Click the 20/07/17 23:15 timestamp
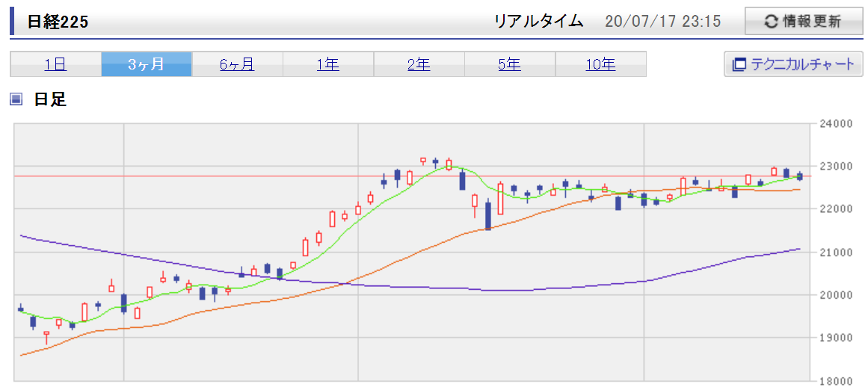This screenshot has width=868, height=387. point(662,22)
